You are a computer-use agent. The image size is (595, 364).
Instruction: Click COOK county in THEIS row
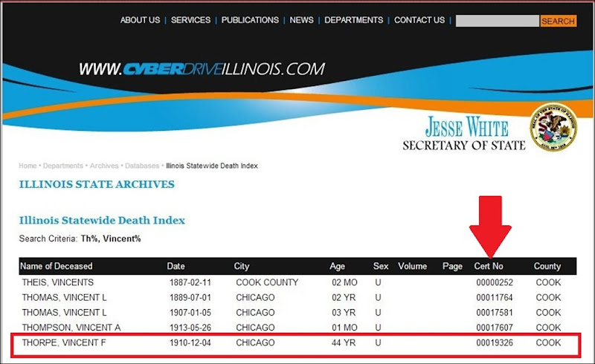pos(548,282)
